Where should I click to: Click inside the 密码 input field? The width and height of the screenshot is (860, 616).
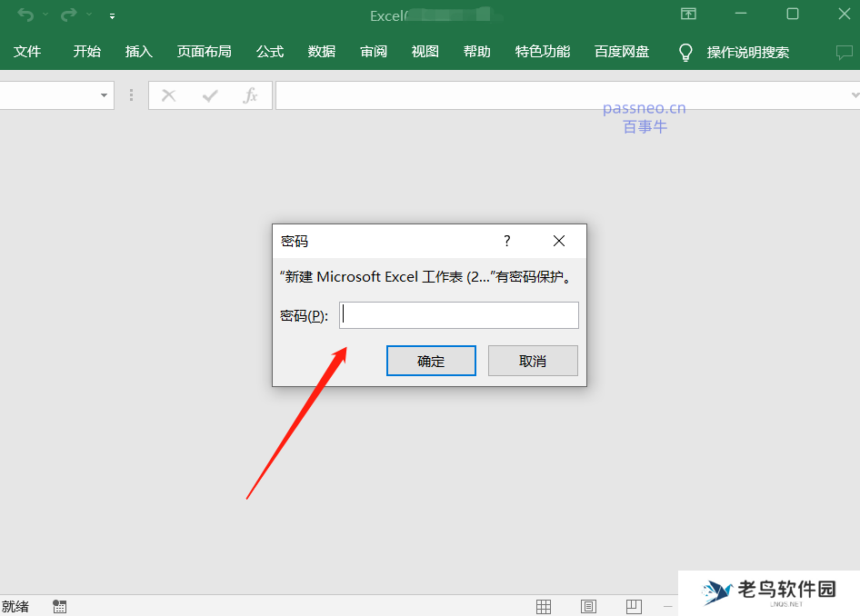pos(458,314)
